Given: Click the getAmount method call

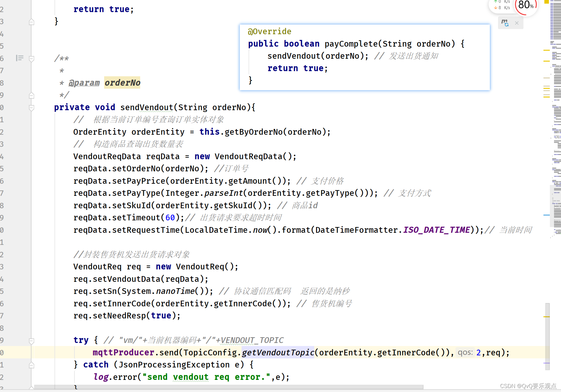Looking at the screenshot, I should pos(250,181).
